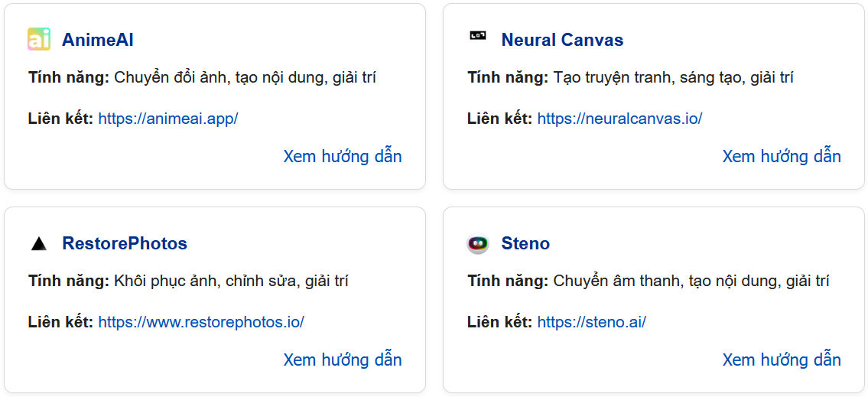Screen dimensions: 868x397
Task: Select the Steno feature description text
Action: tap(691, 281)
